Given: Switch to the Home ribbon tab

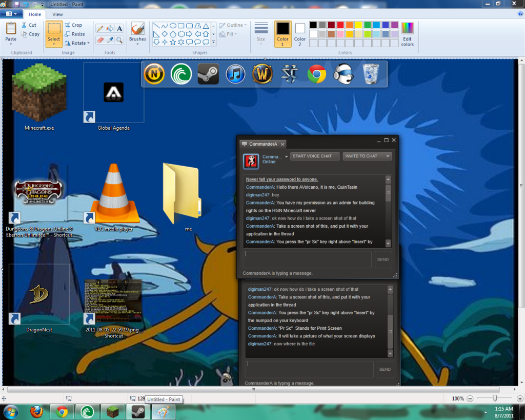Looking at the screenshot, I should coord(35,14).
